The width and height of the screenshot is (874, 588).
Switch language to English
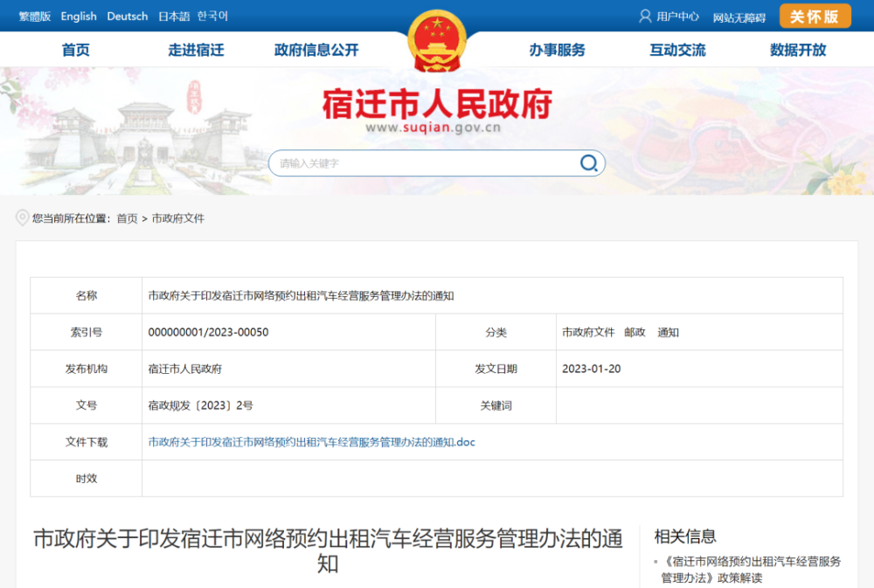(x=79, y=17)
